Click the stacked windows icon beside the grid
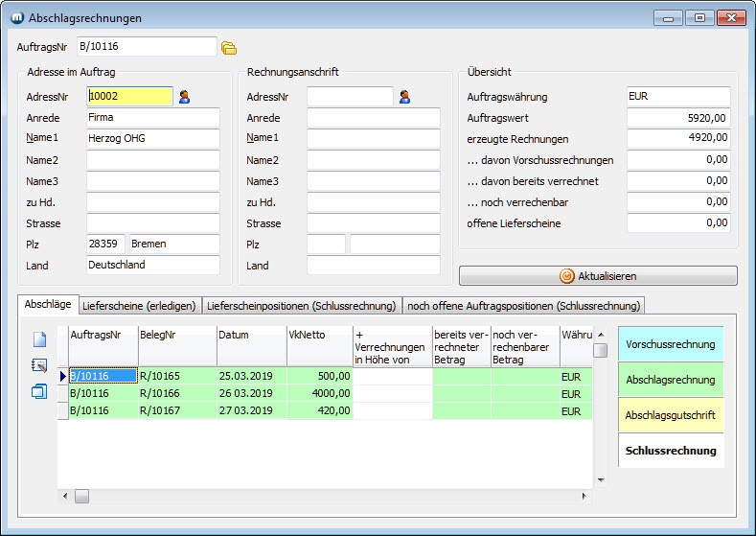 39,391
